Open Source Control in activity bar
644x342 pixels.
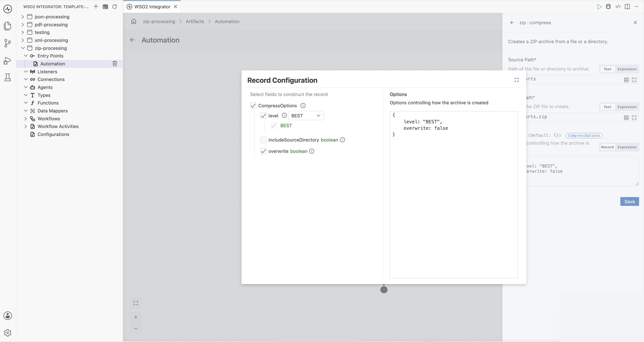(8, 43)
